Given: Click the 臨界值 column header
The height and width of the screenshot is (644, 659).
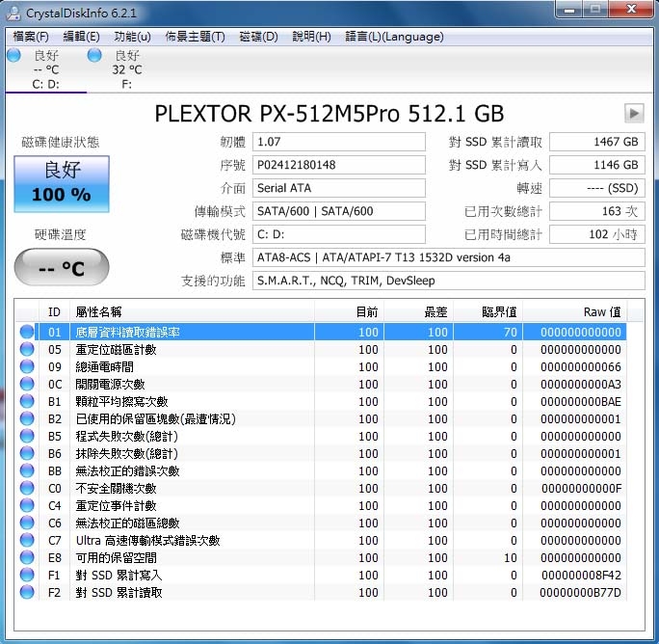Looking at the screenshot, I should [488, 312].
